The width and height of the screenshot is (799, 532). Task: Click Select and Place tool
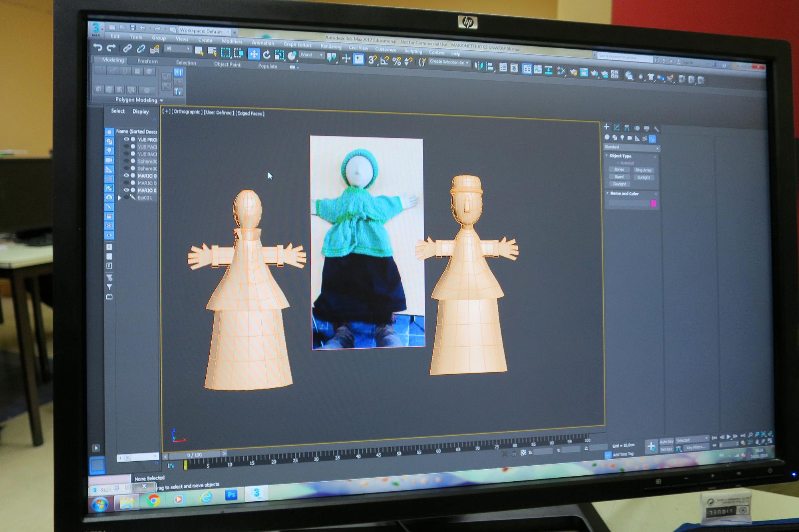point(292,56)
